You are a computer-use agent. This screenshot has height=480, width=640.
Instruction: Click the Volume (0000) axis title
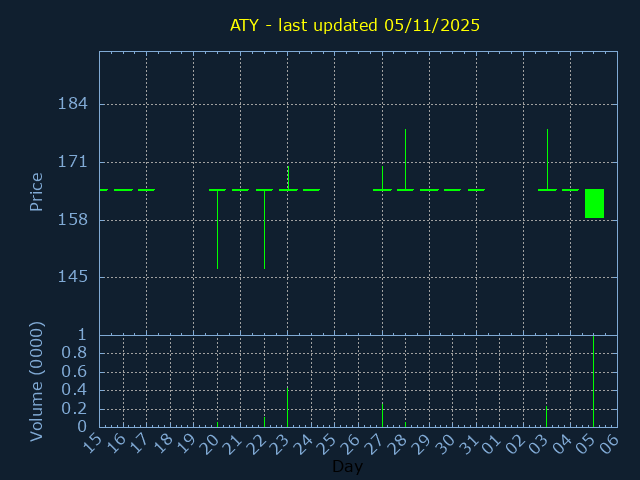(x=37, y=381)
